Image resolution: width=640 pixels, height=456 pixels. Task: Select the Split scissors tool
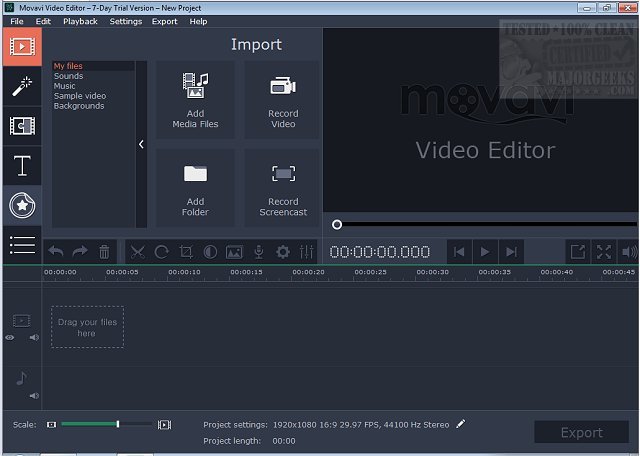click(138, 252)
